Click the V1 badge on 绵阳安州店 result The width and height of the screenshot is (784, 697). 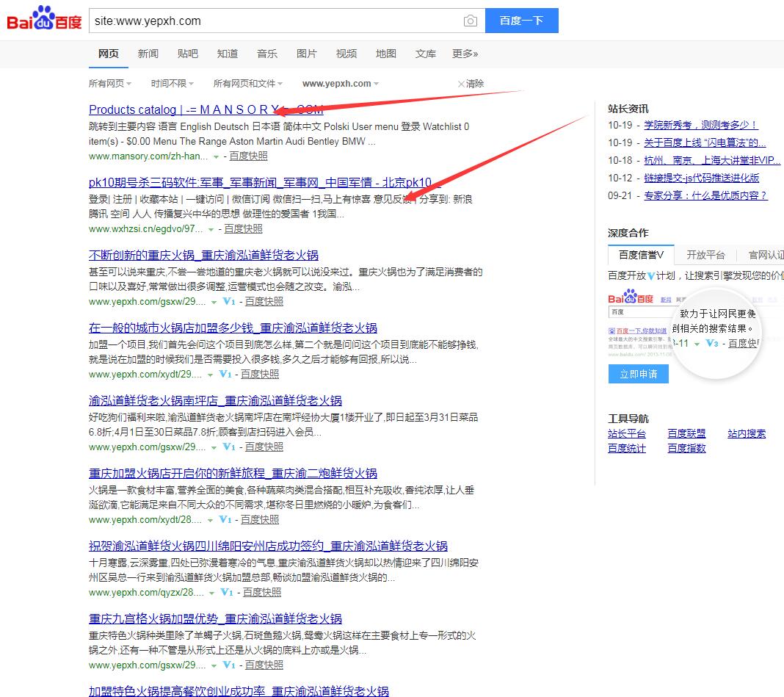[x=227, y=592]
